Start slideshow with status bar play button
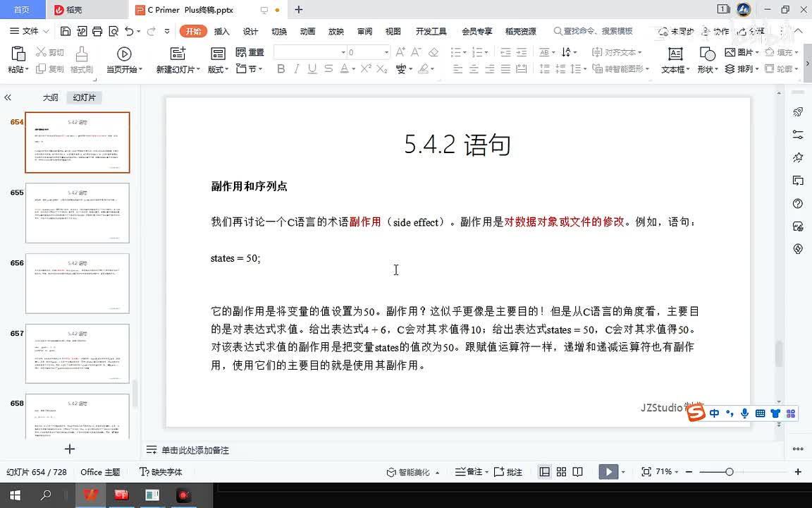Screen dimensions: 812x508 pos(608,472)
